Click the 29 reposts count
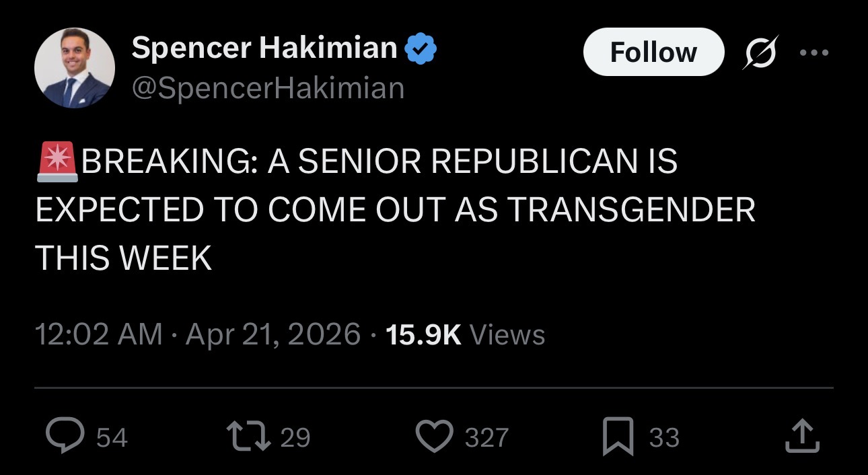 (x=295, y=438)
